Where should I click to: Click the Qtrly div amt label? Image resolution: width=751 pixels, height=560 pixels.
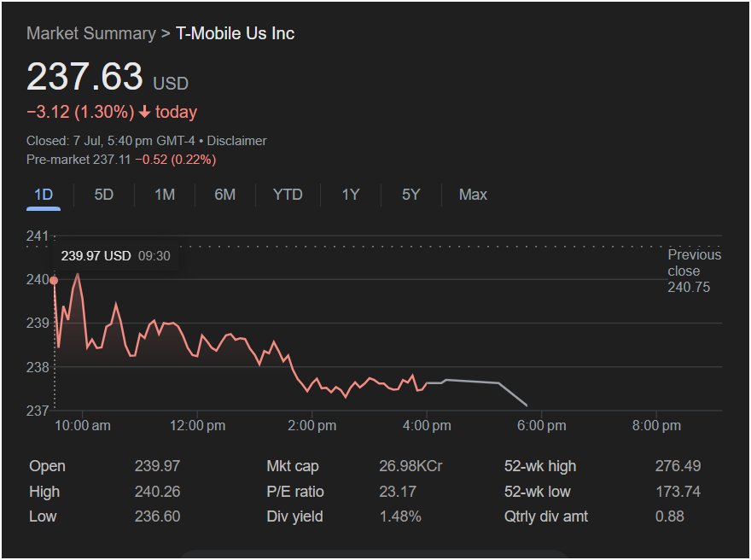pyautogui.click(x=546, y=516)
